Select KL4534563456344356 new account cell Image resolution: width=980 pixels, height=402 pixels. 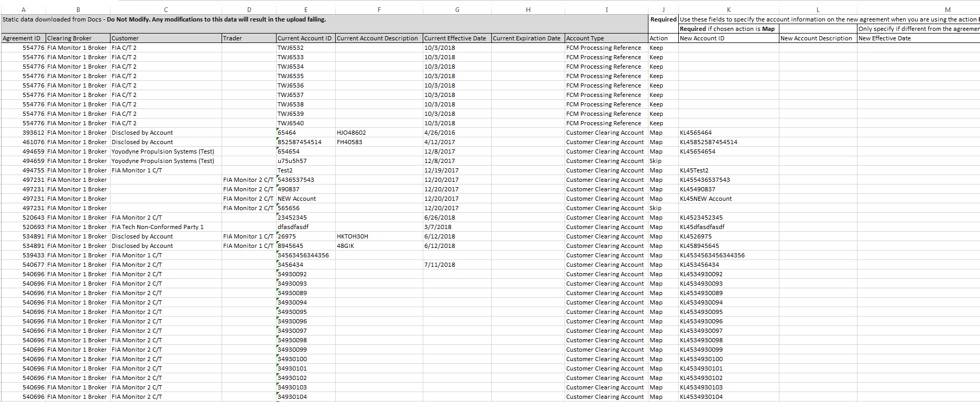click(x=729, y=255)
